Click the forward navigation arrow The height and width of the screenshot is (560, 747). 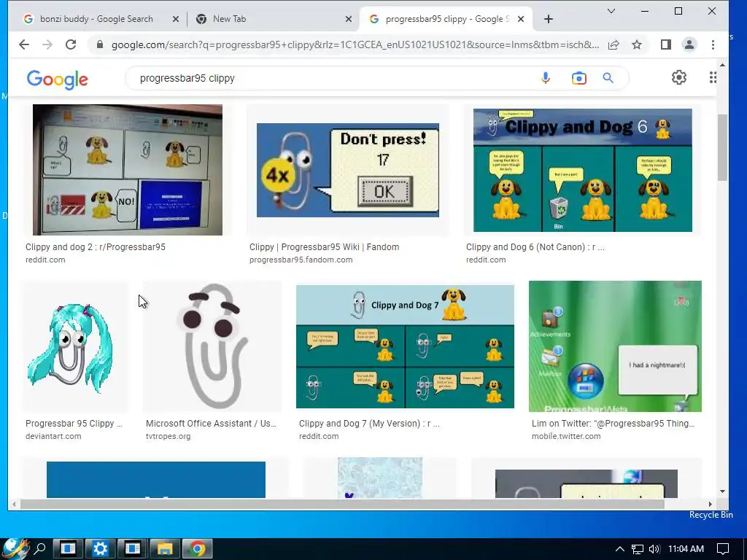[47, 44]
